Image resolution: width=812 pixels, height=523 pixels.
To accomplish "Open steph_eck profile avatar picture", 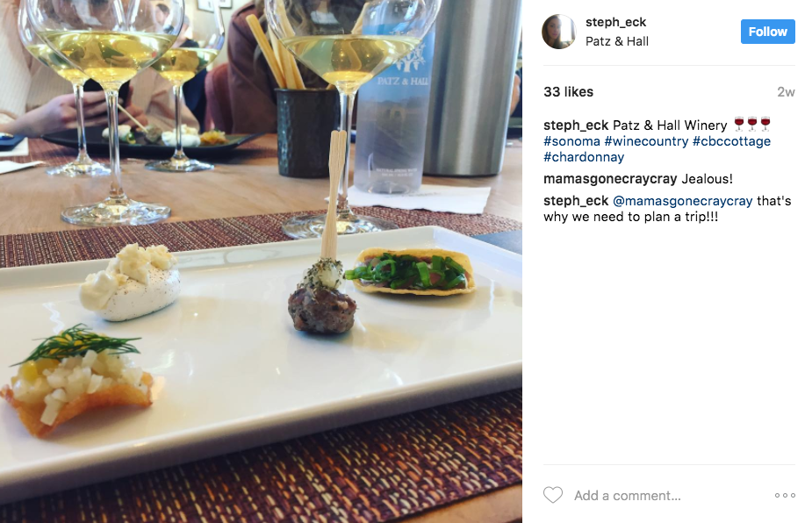I will tap(559, 32).
